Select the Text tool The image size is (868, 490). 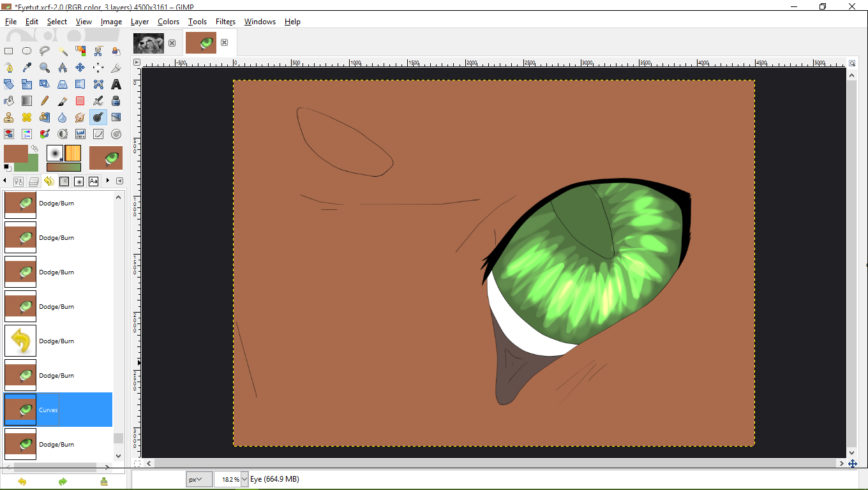click(116, 84)
